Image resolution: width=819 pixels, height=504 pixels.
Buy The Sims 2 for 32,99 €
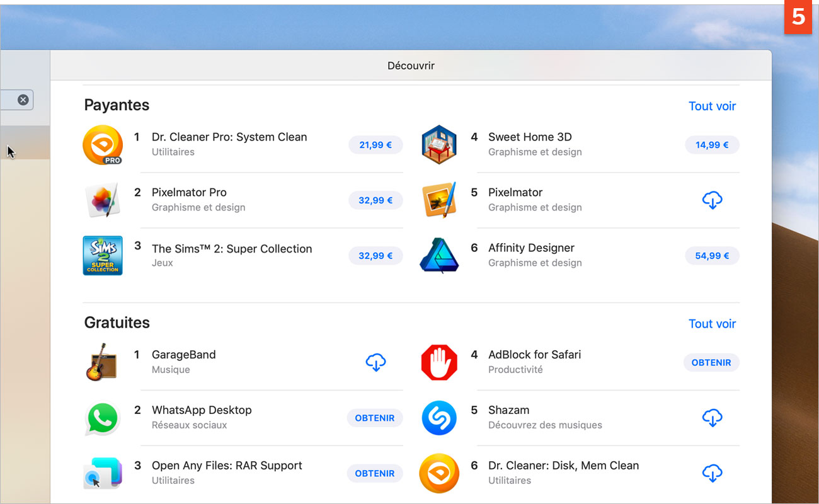point(375,256)
